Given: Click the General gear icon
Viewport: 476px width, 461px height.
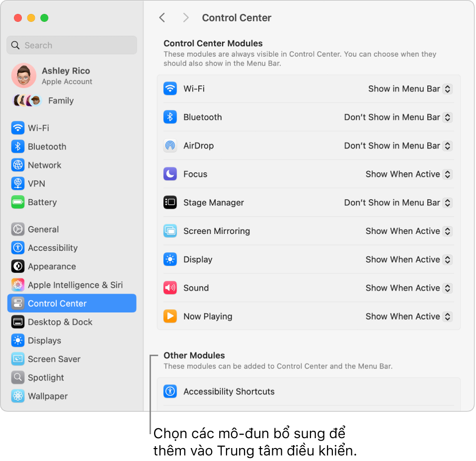Looking at the screenshot, I should pos(18,229).
